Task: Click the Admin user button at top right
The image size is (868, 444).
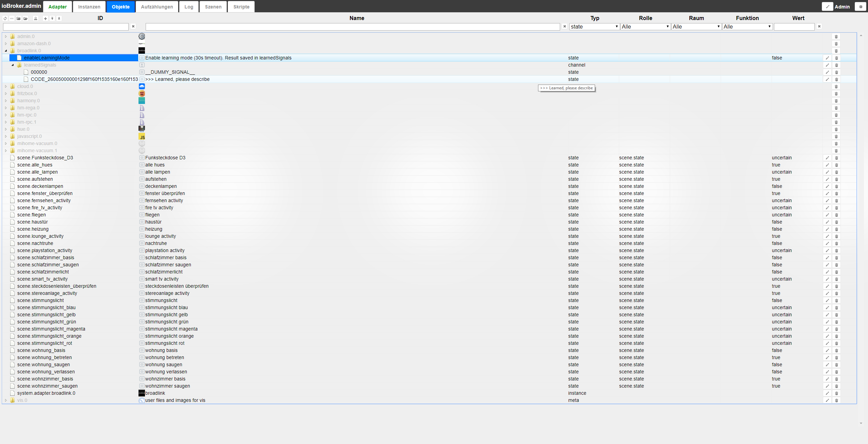Action: coord(842,7)
